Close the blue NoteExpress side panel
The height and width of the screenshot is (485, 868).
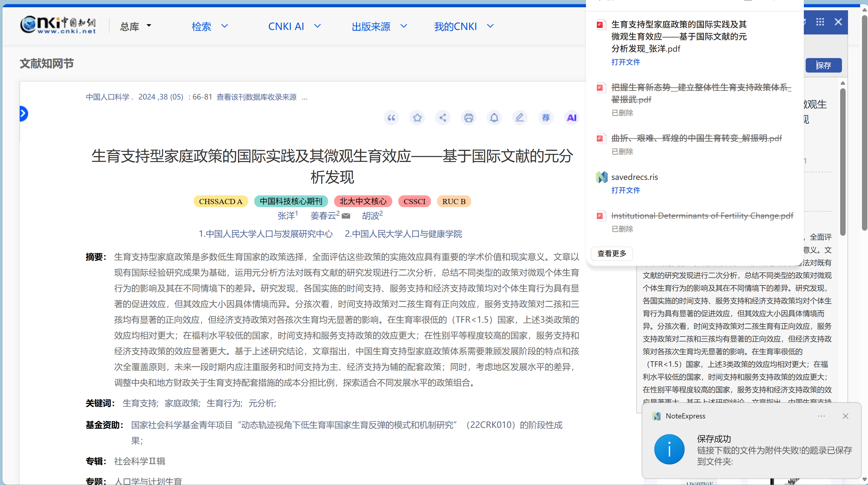coord(838,22)
